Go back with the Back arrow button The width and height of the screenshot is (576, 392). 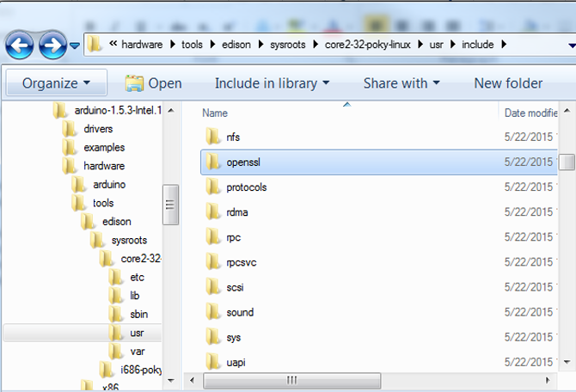point(19,46)
